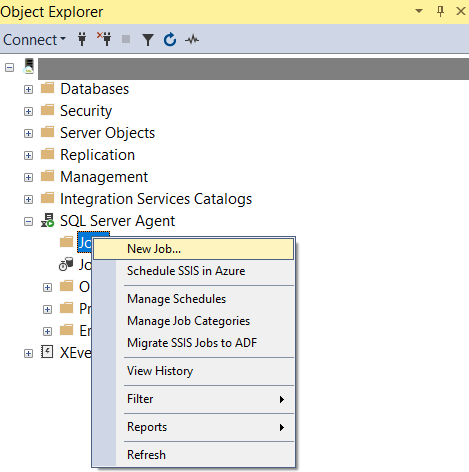469x472 pixels.
Task: Click the SQL Server Agent icon
Action: point(47,220)
